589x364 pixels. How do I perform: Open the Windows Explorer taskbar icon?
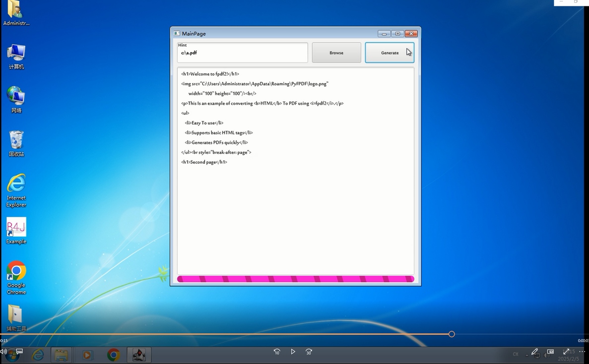click(x=61, y=355)
